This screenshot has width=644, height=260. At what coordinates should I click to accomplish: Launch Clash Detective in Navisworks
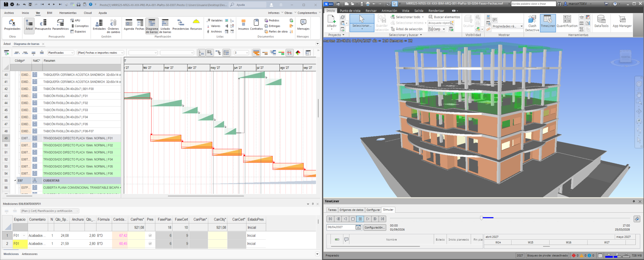[532, 24]
